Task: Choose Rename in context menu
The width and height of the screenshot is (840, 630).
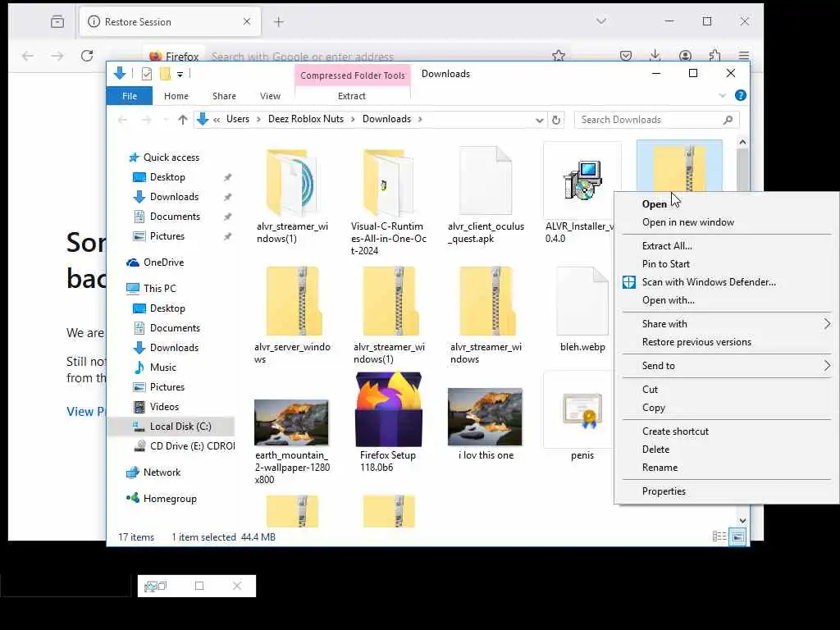Action: click(660, 468)
